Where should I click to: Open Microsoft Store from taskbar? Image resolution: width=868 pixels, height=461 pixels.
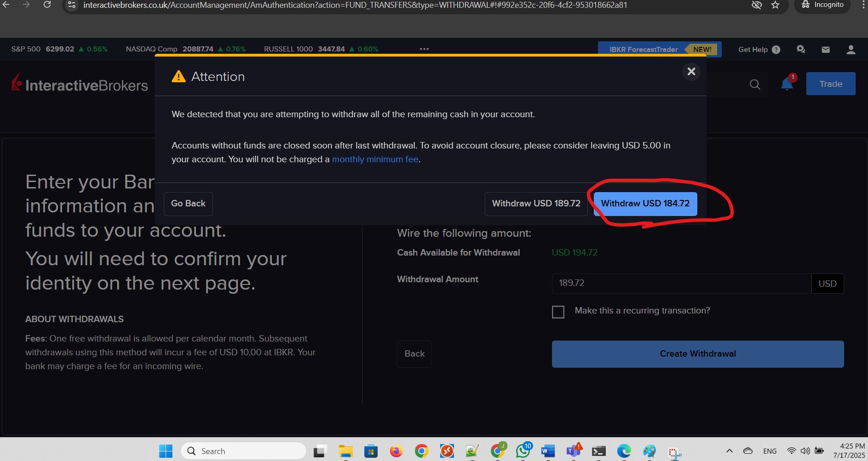point(371,451)
